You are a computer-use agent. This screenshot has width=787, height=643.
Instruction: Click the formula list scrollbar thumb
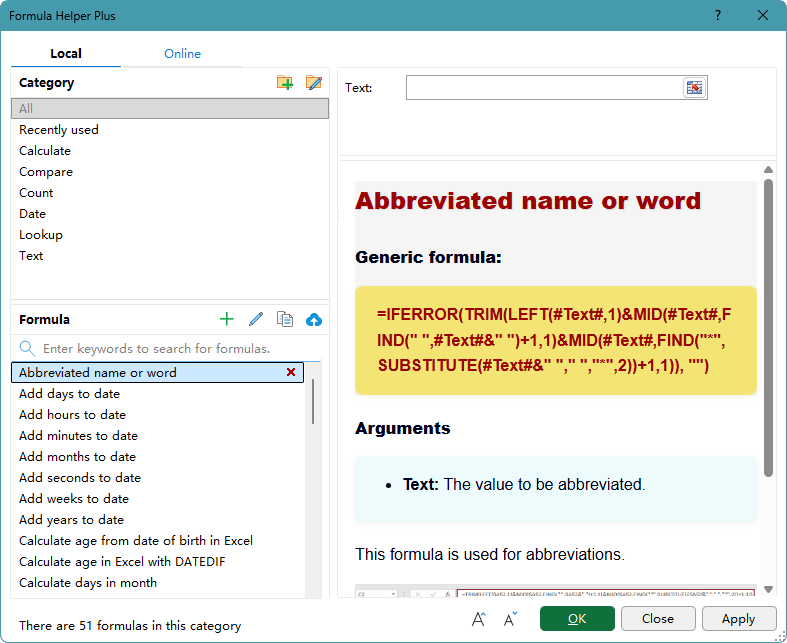[313, 402]
